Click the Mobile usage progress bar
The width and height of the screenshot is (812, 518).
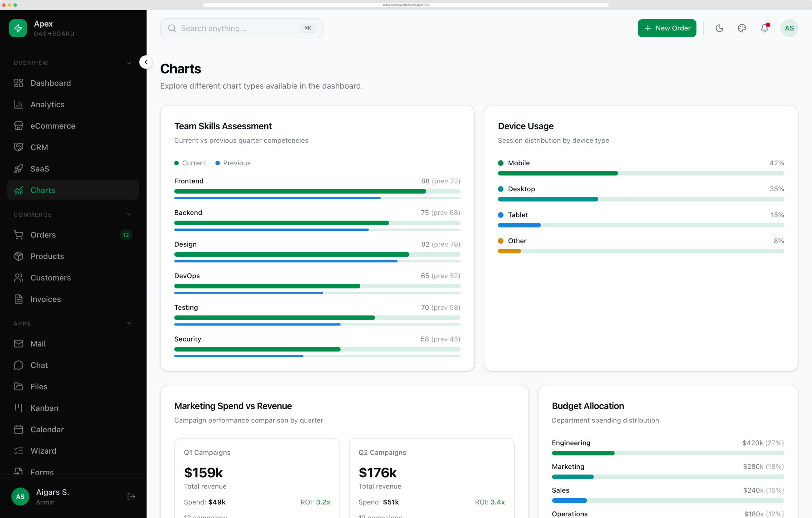641,173
